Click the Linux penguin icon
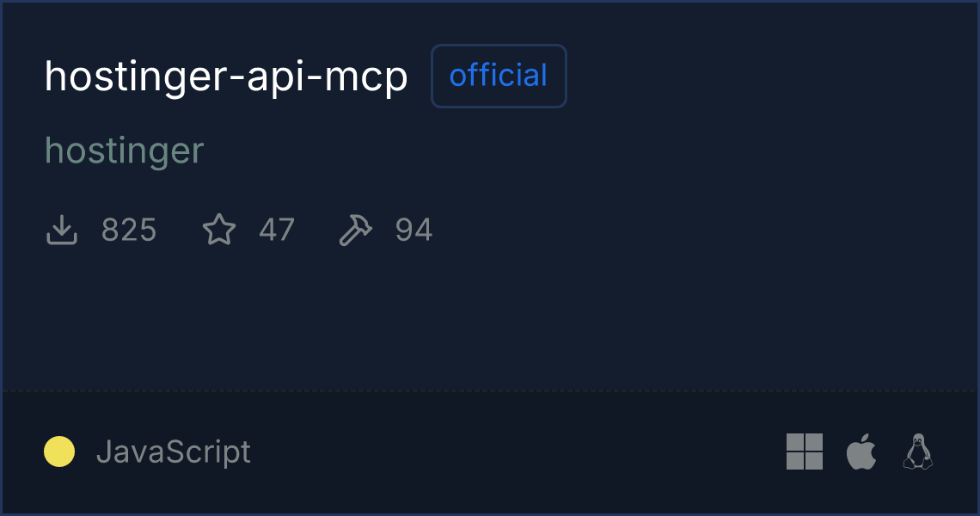 point(918,451)
